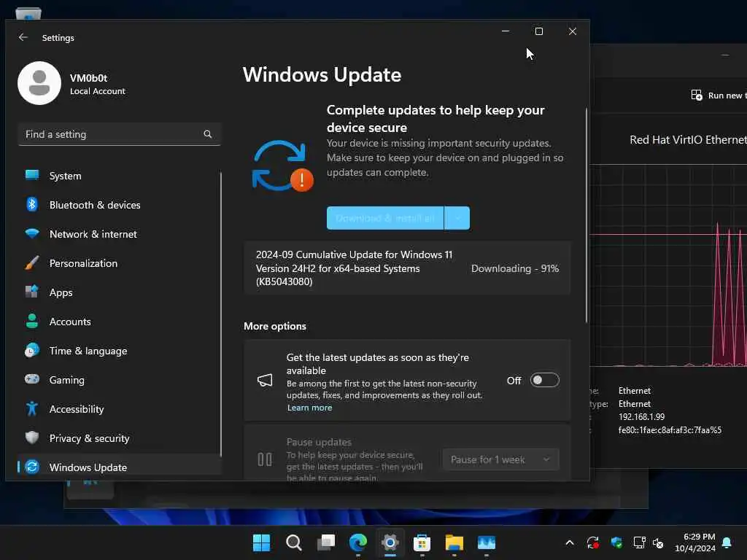The image size is (747, 560).
Task: Click the Windows Update sync icon in sidebar
Action: pos(32,467)
